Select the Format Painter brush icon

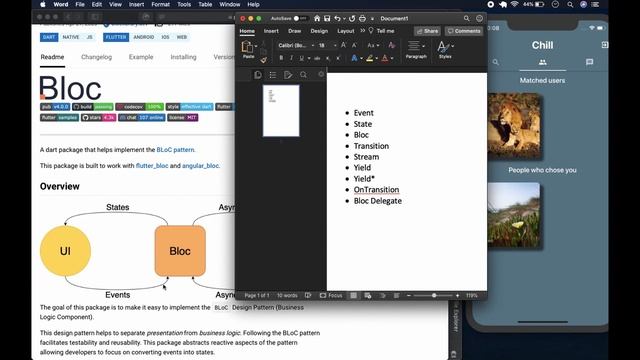pyautogui.click(x=264, y=60)
